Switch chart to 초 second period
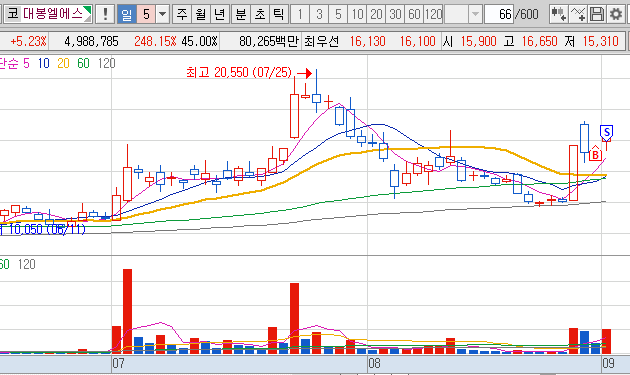Image resolution: width=630 pixels, height=375 pixels. click(260, 14)
